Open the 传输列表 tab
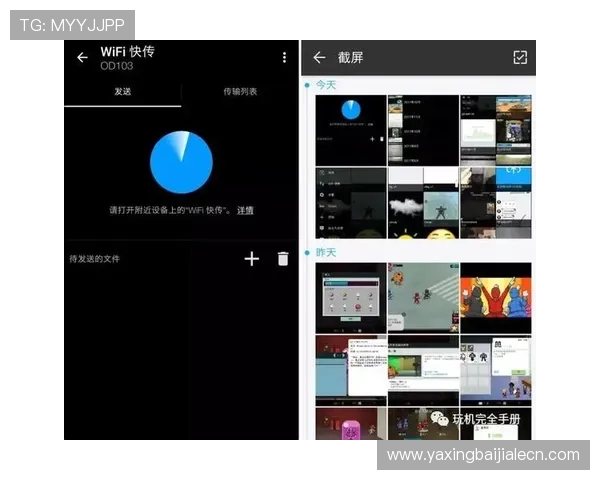 click(240, 92)
